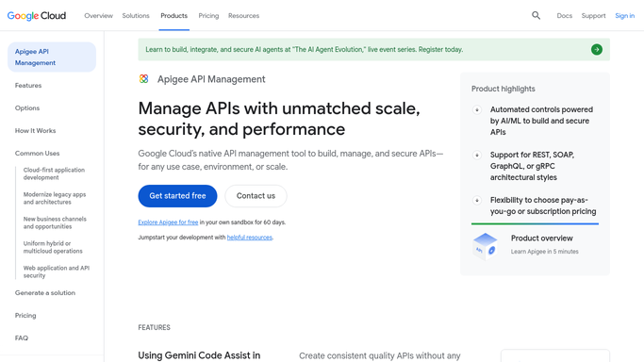Open the Solutions nav tab
The height and width of the screenshot is (362, 644).
[x=136, y=16]
